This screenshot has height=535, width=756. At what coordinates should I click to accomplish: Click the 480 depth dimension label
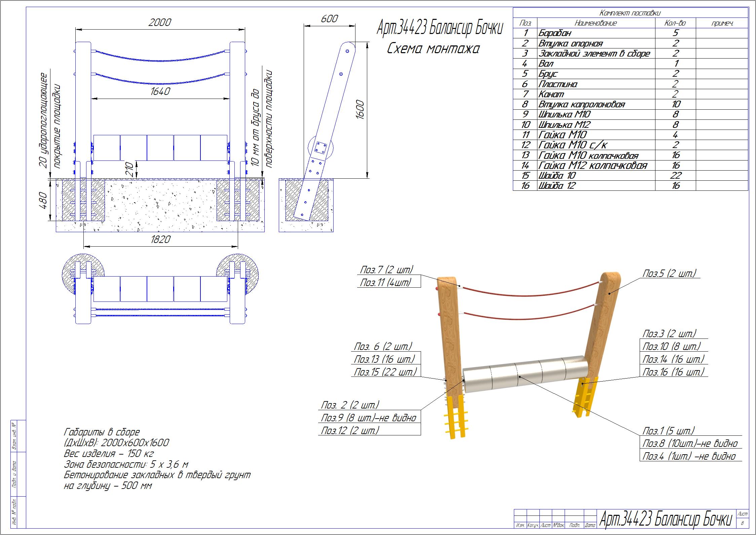tap(43, 200)
